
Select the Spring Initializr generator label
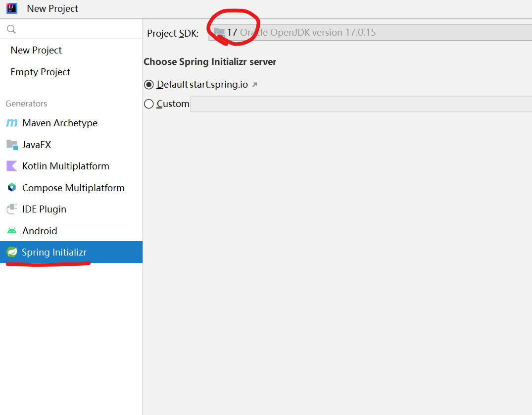(x=54, y=252)
